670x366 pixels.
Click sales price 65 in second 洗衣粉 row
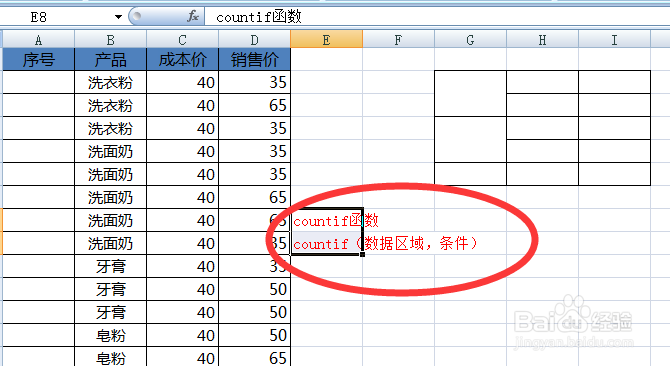pyautogui.click(x=254, y=105)
